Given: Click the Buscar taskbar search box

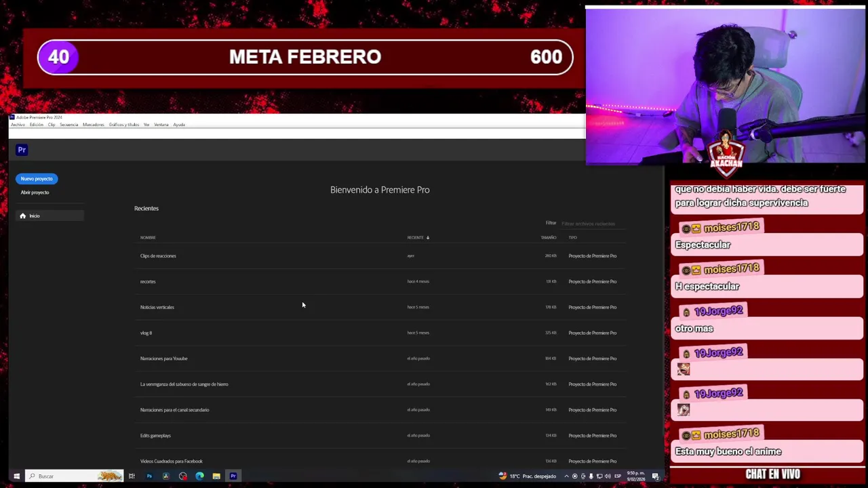Looking at the screenshot, I should pos(75,476).
